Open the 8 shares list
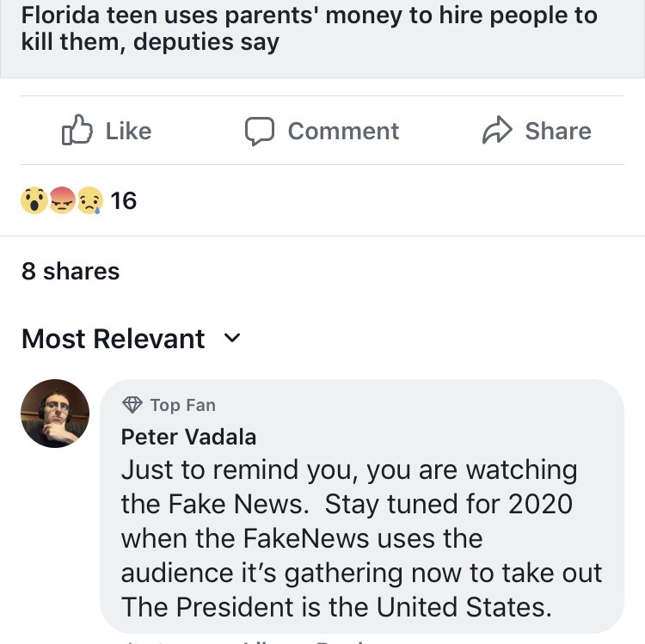 point(71,271)
